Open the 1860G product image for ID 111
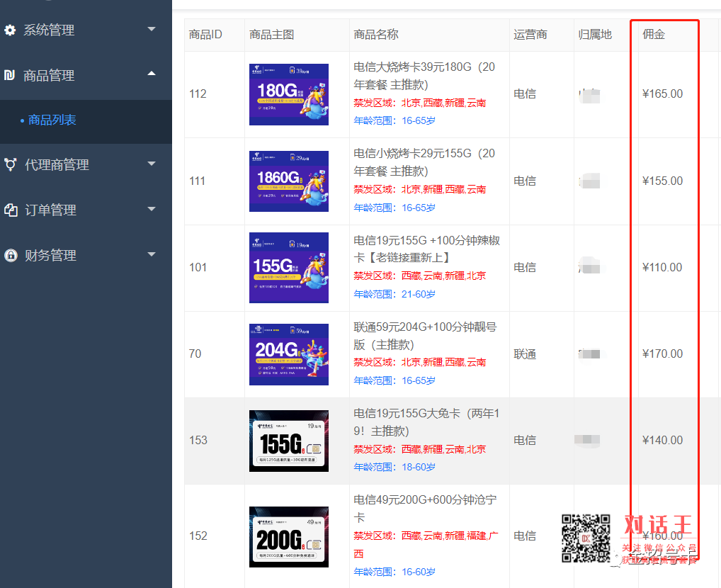The height and width of the screenshot is (588, 721). [289, 181]
